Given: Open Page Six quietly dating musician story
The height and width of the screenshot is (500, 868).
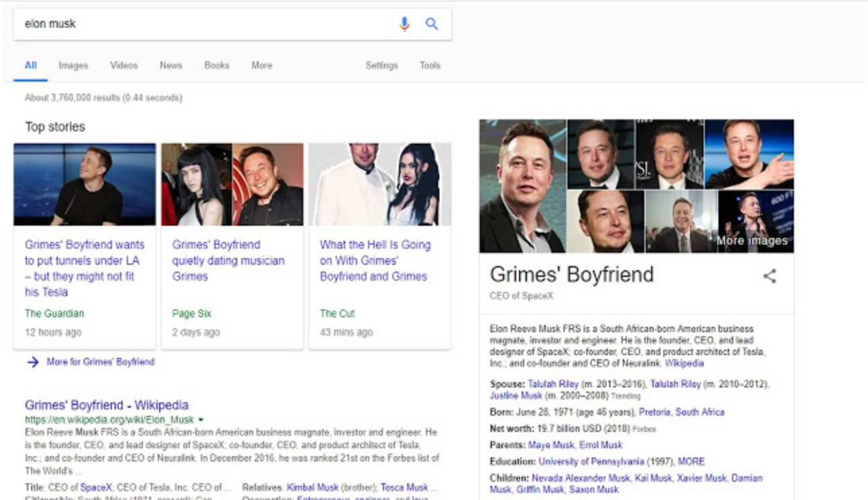Looking at the screenshot, I should pyautogui.click(x=228, y=260).
